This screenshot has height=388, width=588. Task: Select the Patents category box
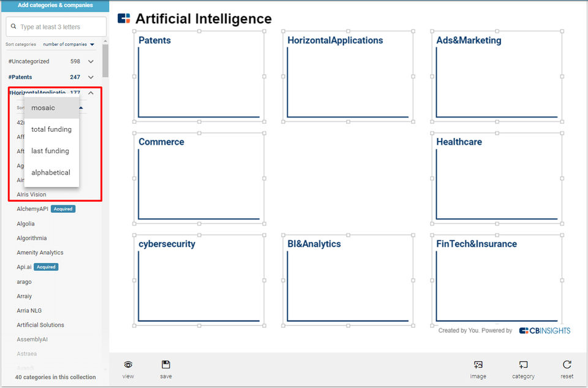tap(199, 77)
